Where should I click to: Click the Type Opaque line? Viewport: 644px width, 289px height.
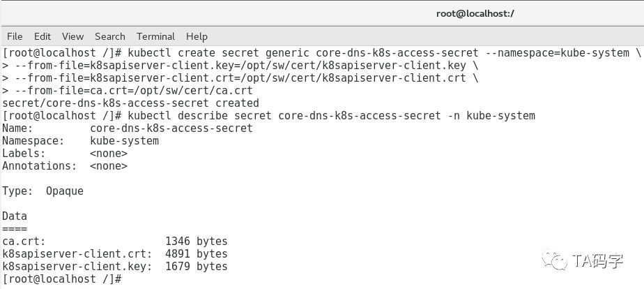click(x=43, y=191)
